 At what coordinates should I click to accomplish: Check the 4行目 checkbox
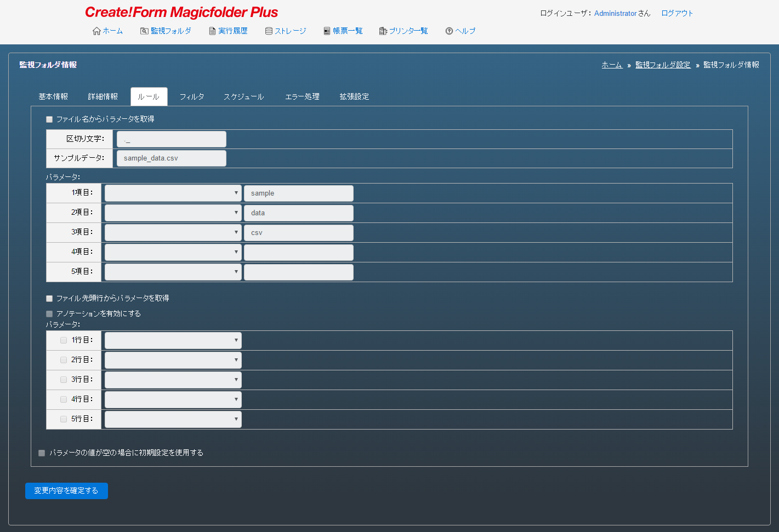[x=64, y=399]
